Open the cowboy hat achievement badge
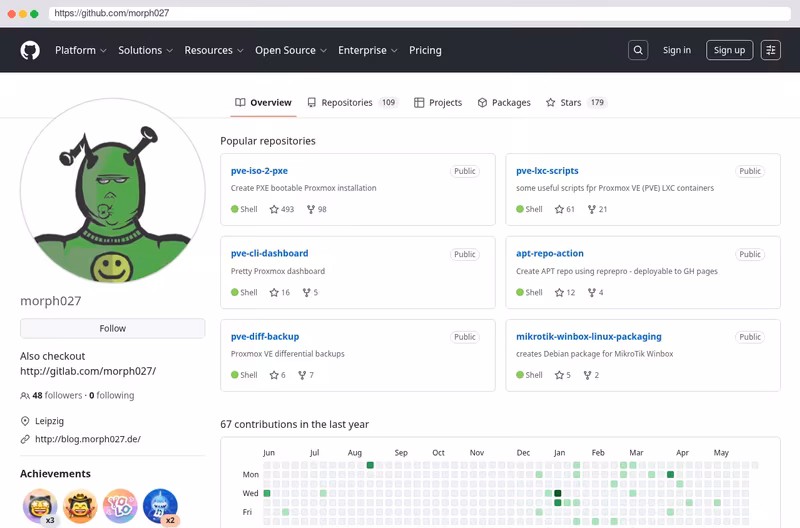Viewport: 800px width, 528px height. (x=80, y=506)
